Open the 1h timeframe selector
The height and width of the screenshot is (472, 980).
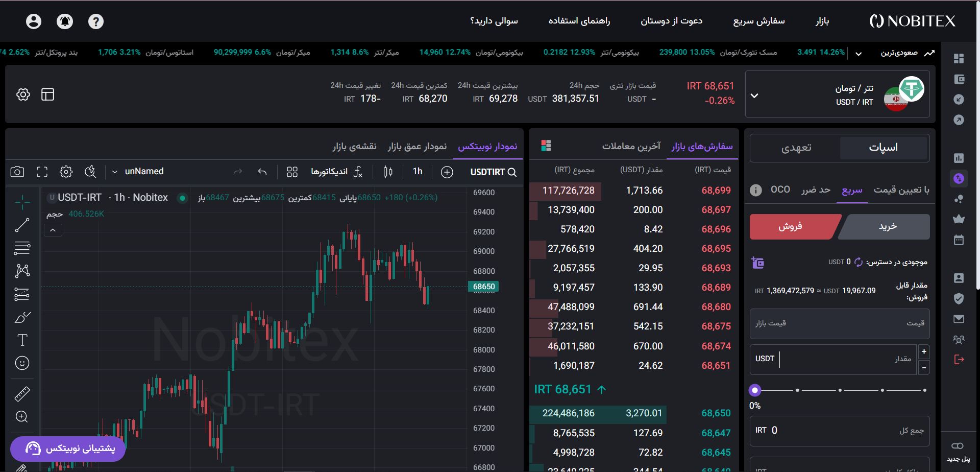pos(418,172)
